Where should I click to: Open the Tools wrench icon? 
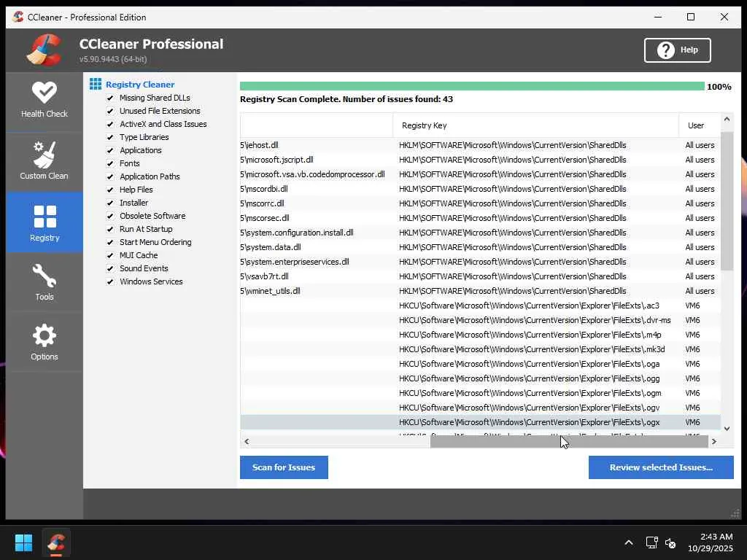[44, 276]
